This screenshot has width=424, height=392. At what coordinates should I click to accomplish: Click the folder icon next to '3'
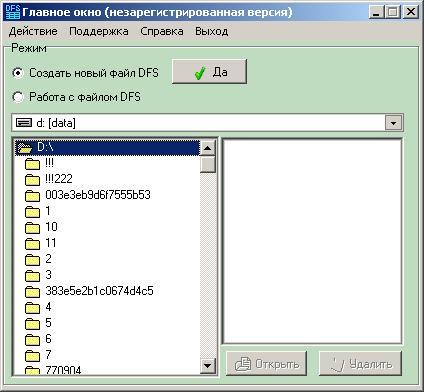tap(32, 275)
